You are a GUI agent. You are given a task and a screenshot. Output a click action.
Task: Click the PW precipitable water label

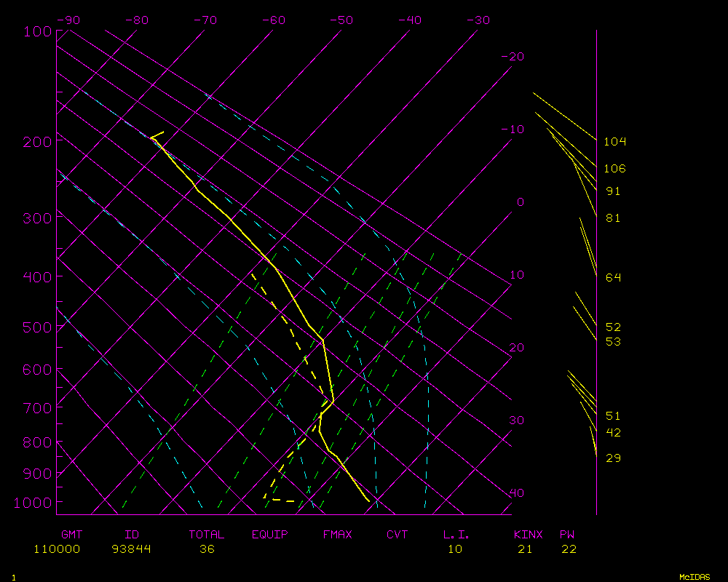(568, 535)
